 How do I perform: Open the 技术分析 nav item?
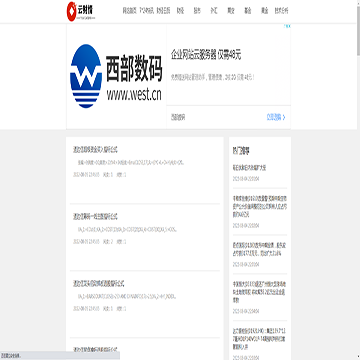tap(281, 11)
